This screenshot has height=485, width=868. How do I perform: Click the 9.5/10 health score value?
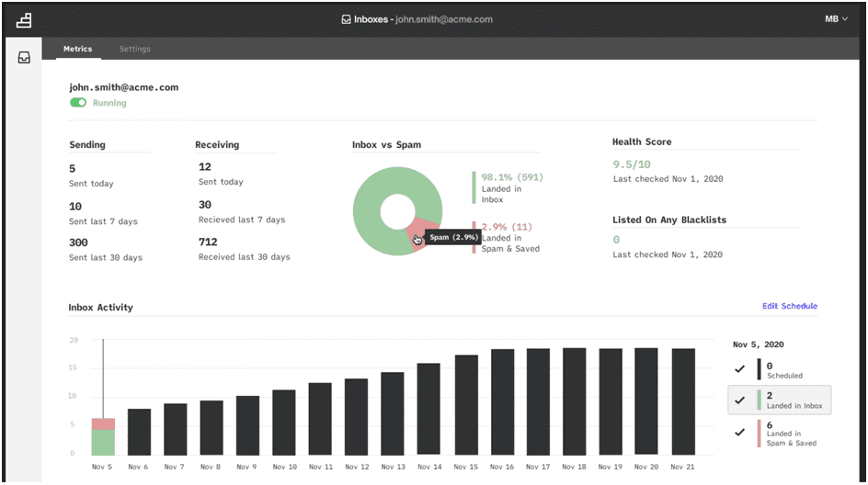[632, 164]
